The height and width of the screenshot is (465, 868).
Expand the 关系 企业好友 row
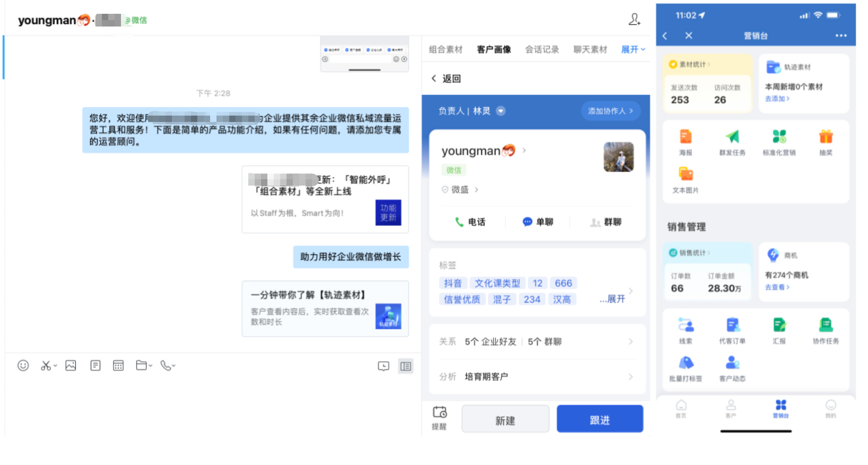pos(536,341)
